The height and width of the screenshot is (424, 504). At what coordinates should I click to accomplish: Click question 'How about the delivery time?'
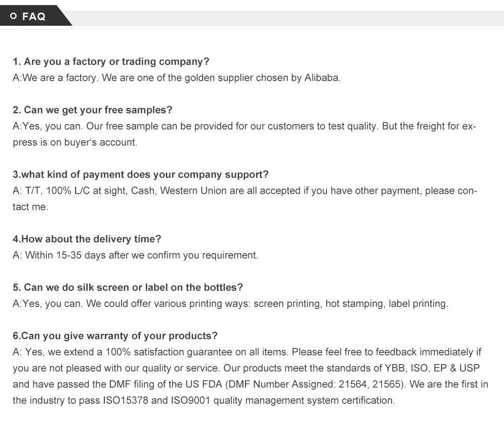click(87, 239)
